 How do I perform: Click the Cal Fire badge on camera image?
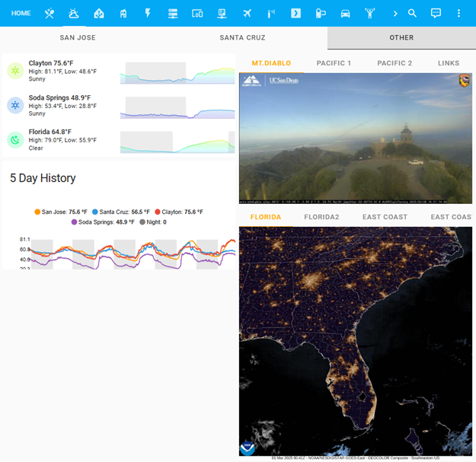pos(464,81)
